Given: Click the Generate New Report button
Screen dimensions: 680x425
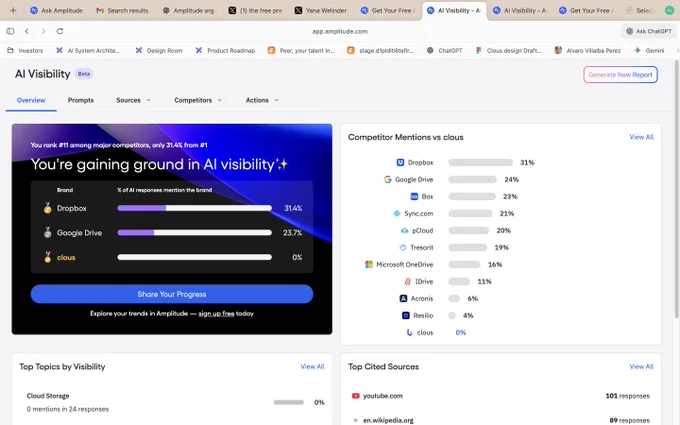Looking at the screenshot, I should pos(620,75).
